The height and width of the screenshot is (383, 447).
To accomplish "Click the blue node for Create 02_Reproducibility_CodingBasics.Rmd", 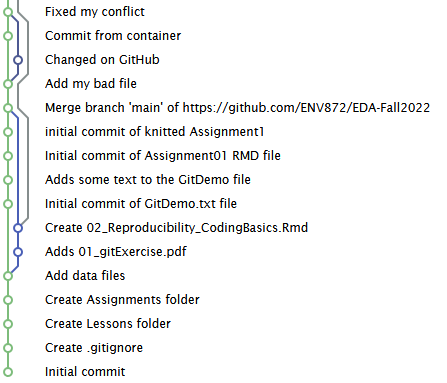I will coord(18,228).
